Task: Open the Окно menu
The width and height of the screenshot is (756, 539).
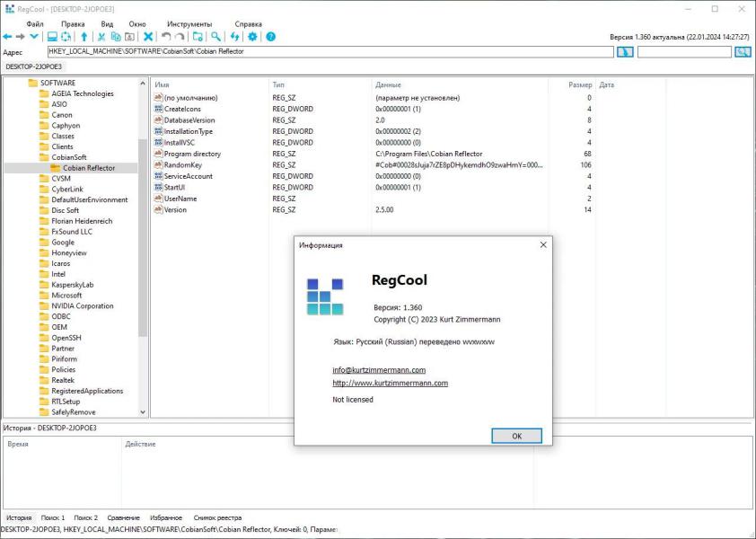Action: (137, 24)
